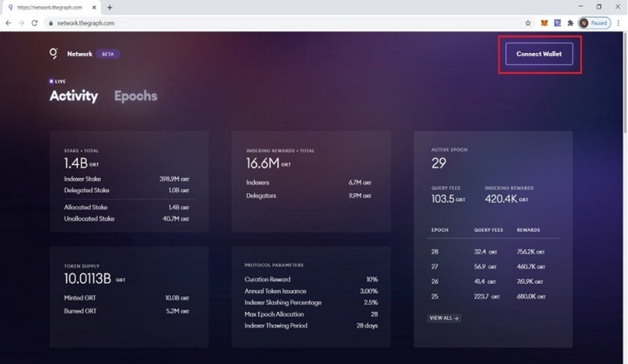Click the Paused profile button

click(594, 23)
